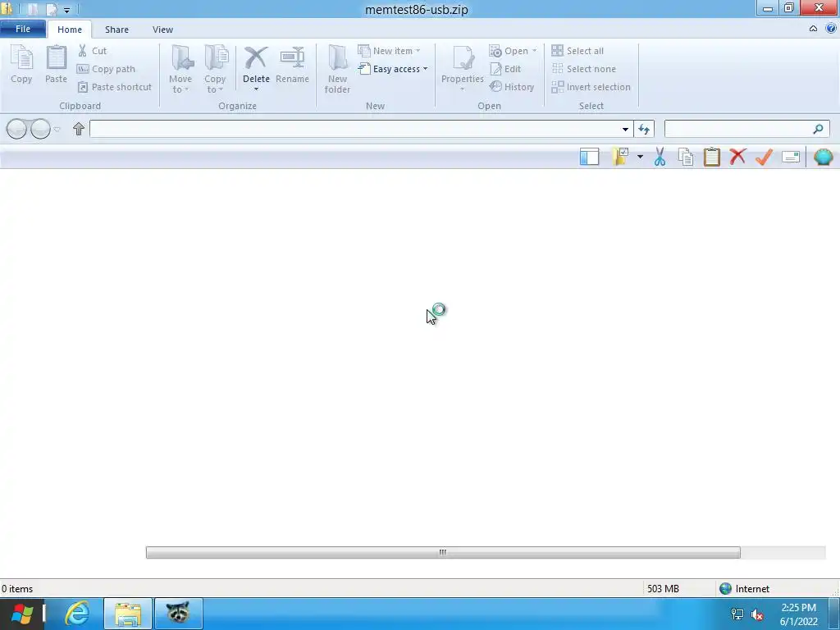Click the Back navigation button
Screen dimensions: 840x630
pyautogui.click(x=16, y=129)
